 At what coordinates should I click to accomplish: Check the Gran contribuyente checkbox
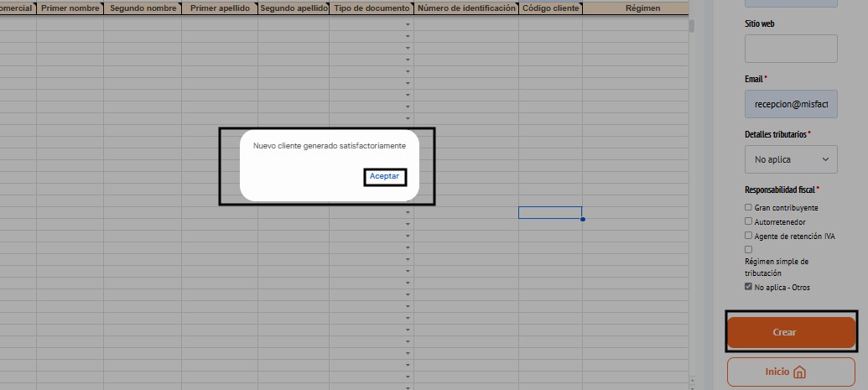[748, 207]
